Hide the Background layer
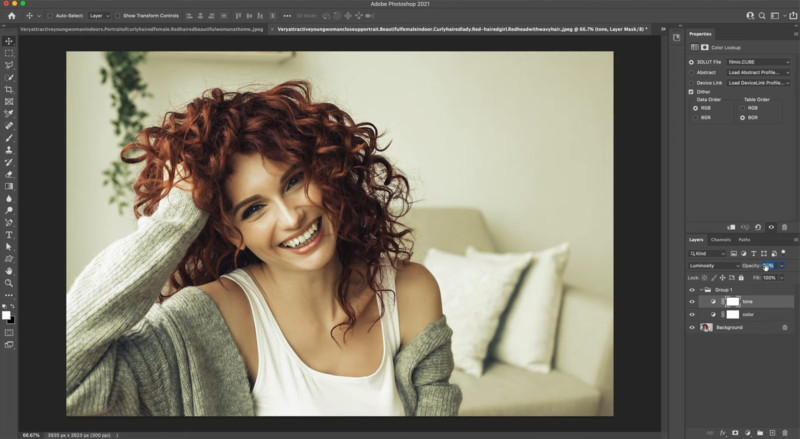This screenshot has width=800, height=439. (x=692, y=327)
